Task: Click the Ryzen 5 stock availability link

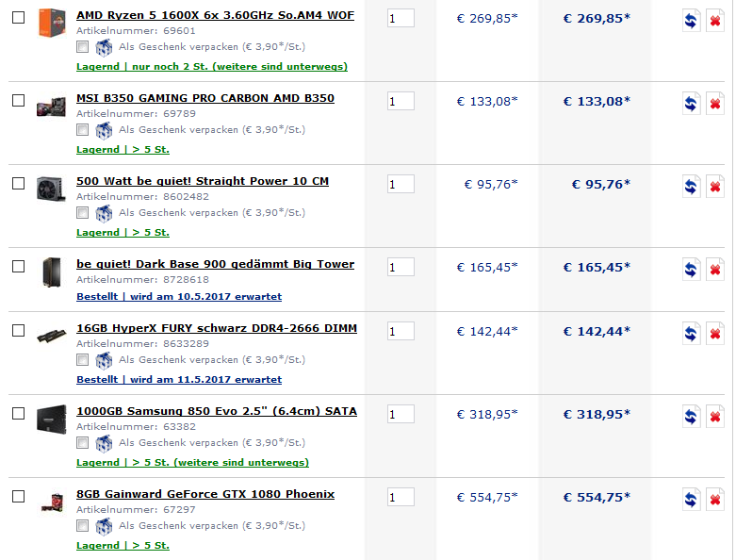Action: click(x=212, y=67)
